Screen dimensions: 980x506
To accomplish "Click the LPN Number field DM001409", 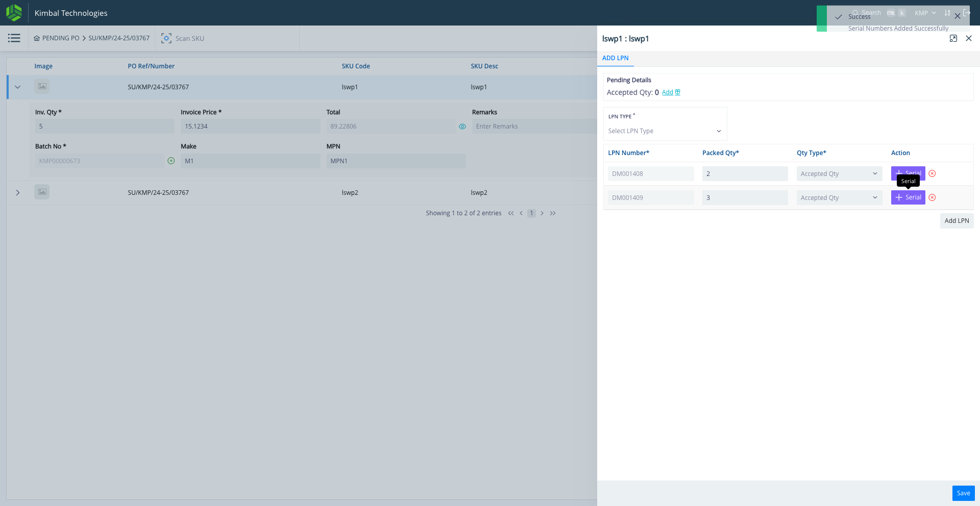I will click(651, 198).
